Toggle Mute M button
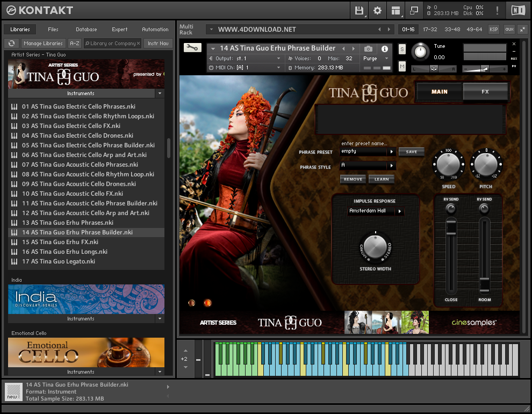This screenshot has height=414, width=532. (x=402, y=66)
